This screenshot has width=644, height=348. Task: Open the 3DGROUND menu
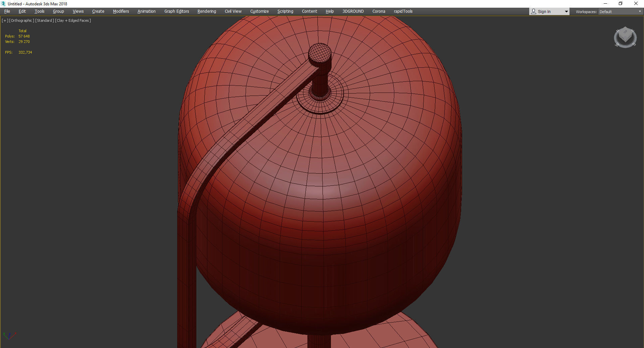click(353, 11)
